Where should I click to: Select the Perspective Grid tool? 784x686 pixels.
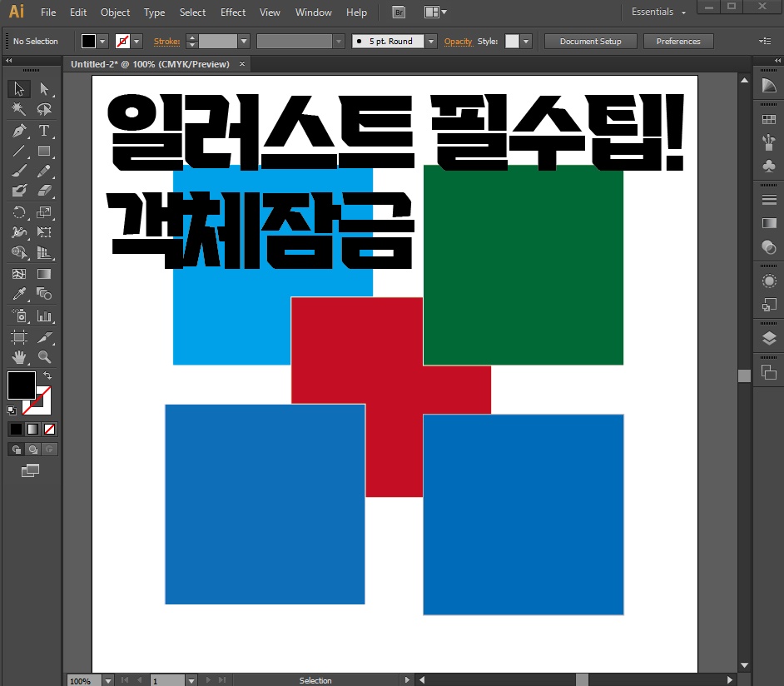tap(44, 252)
